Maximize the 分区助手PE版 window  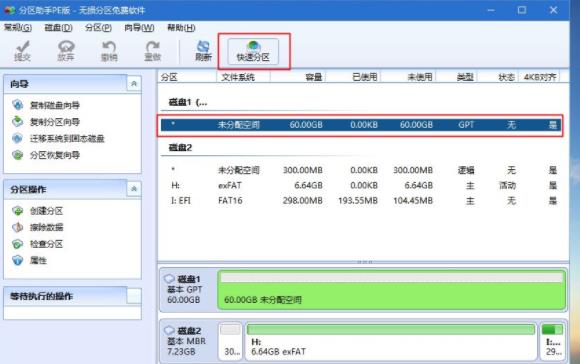click(x=522, y=10)
